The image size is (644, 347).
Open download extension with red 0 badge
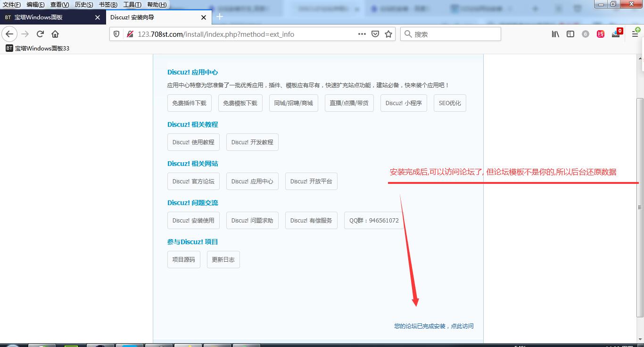[x=616, y=33]
